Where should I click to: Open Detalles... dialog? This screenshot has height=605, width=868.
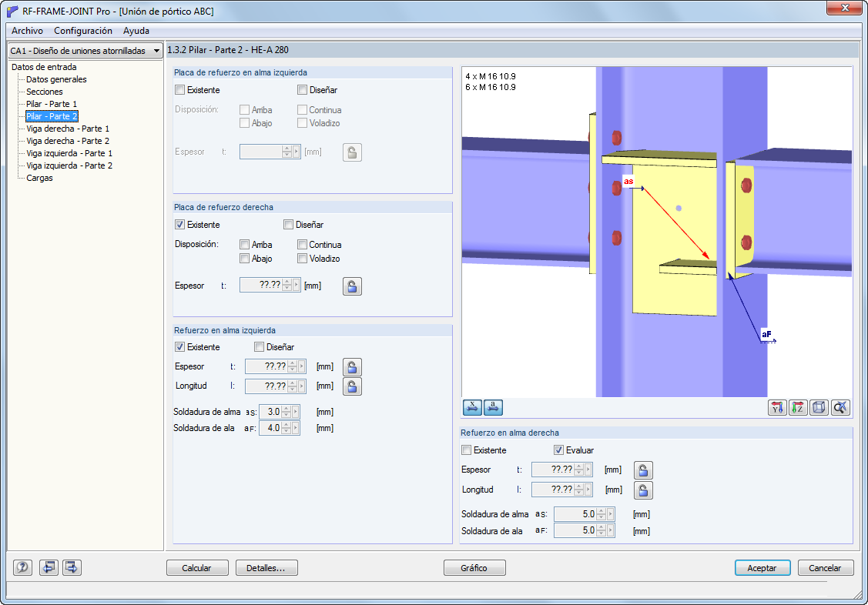(266, 568)
